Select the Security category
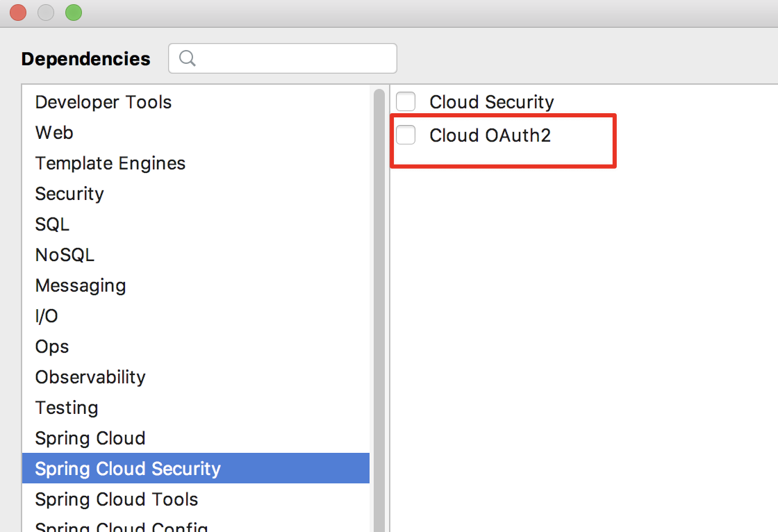The image size is (778, 532). (x=69, y=194)
